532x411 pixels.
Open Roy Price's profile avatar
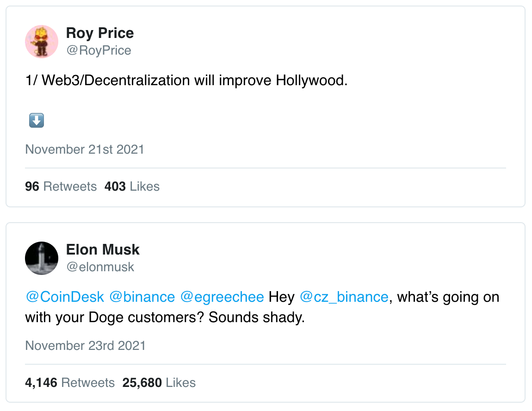pos(42,41)
